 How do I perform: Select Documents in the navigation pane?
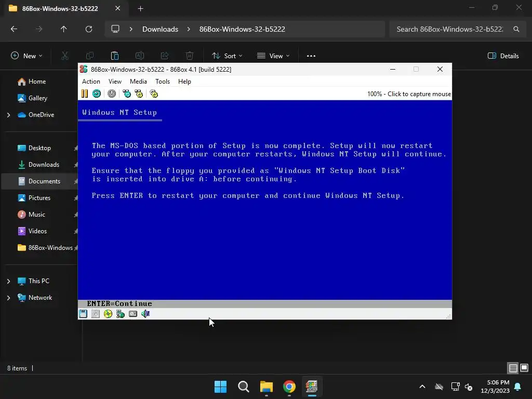coord(41,181)
